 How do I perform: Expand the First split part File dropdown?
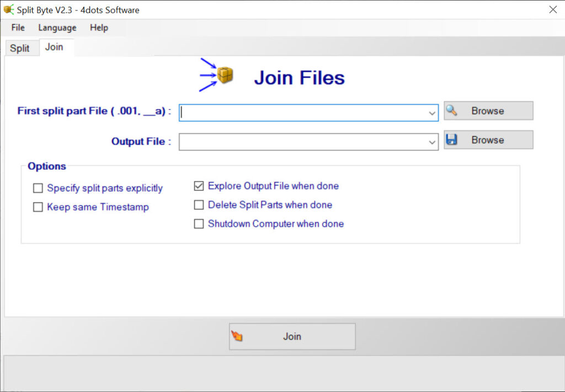point(432,113)
